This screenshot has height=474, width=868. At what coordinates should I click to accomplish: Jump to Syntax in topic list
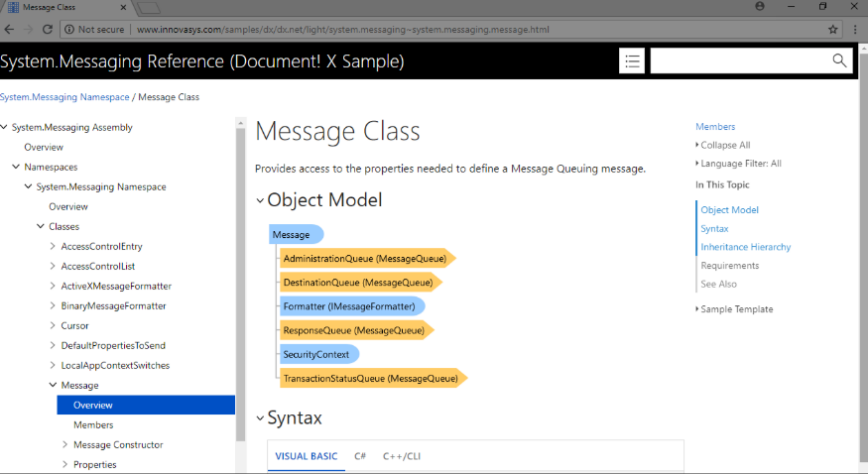[714, 228]
